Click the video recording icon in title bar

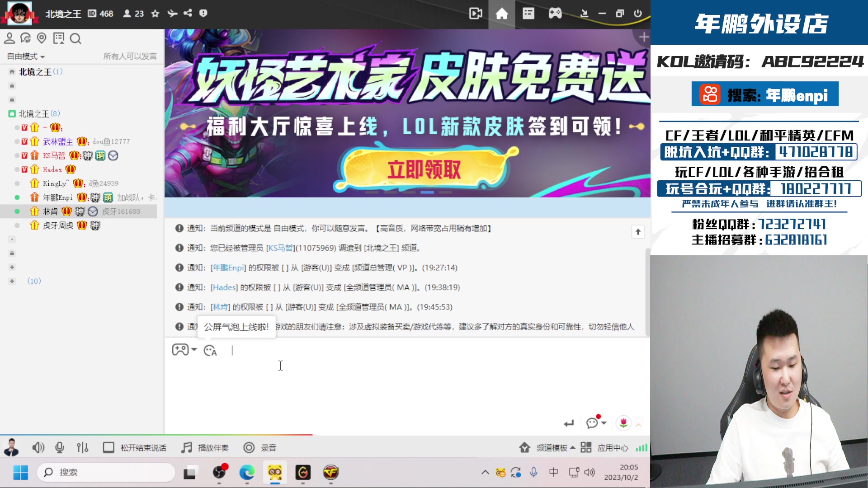[x=476, y=14]
